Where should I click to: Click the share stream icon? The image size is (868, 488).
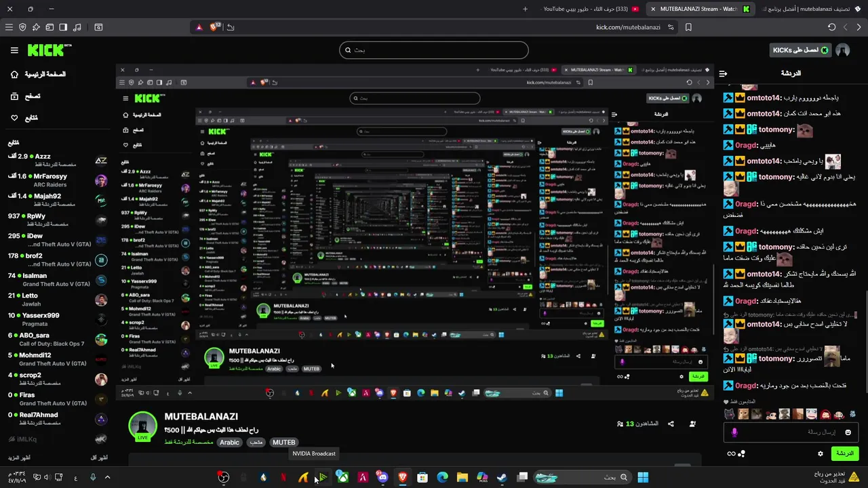[x=671, y=424]
